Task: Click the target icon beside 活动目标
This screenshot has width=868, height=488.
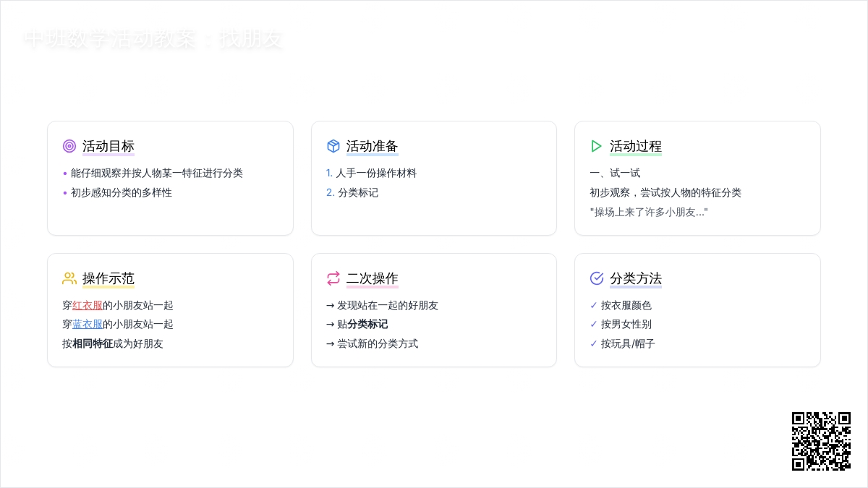Action: click(x=69, y=146)
